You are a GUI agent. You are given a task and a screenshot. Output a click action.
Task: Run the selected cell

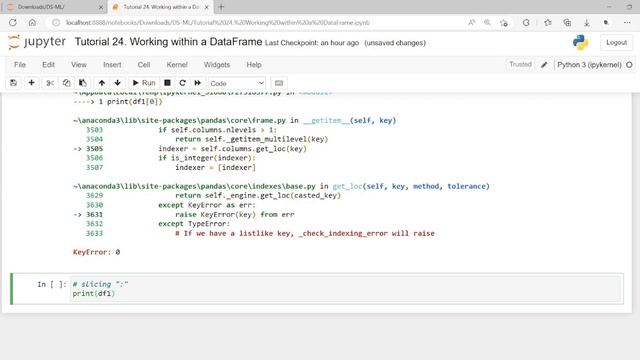pyautogui.click(x=144, y=83)
